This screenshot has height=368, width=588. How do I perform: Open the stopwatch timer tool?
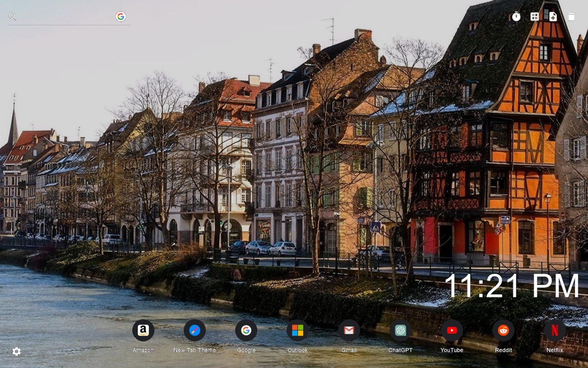516,17
